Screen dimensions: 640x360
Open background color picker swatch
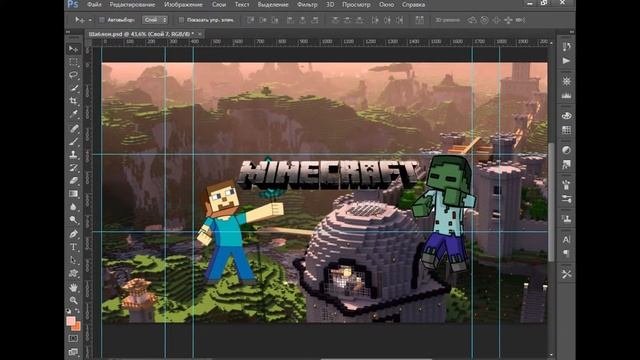[x=77, y=326]
